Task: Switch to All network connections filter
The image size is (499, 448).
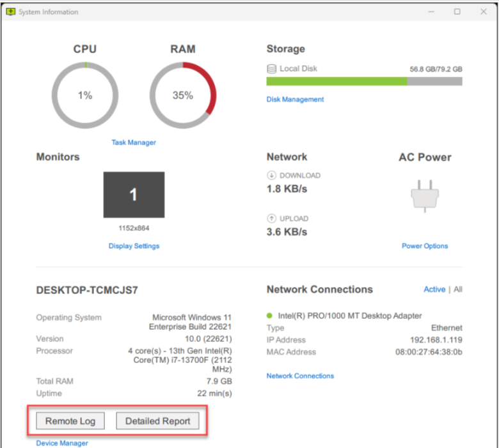Action: [458, 290]
